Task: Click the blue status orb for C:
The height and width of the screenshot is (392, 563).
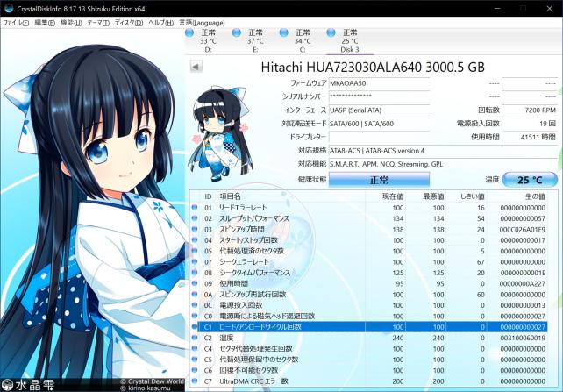Action: pyautogui.click(x=283, y=33)
